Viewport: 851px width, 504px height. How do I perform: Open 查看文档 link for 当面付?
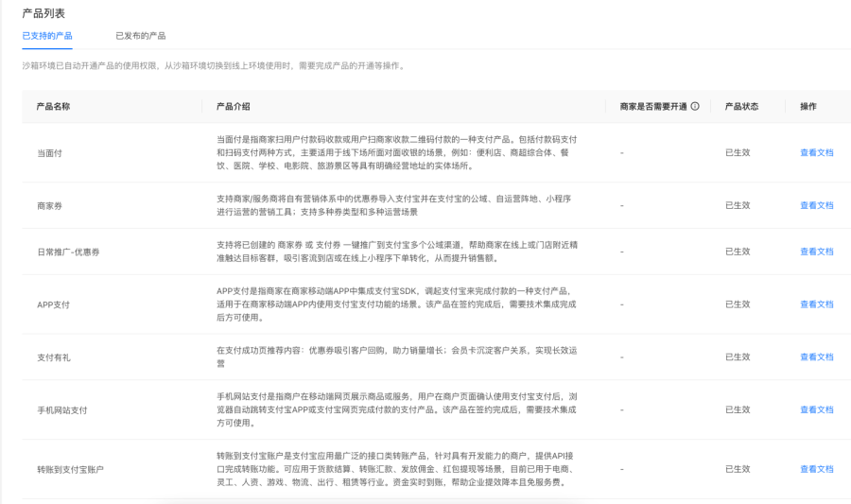click(x=816, y=152)
